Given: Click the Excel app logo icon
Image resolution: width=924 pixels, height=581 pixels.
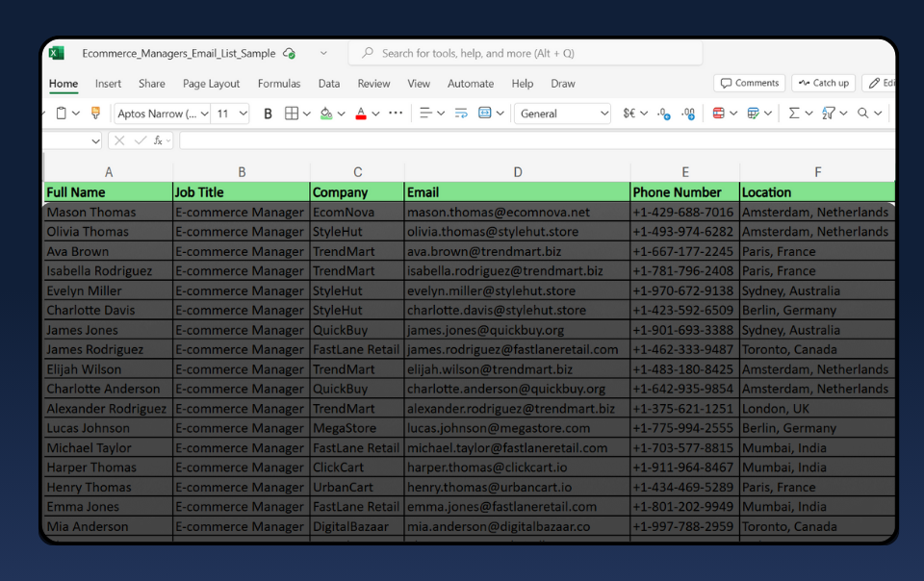Looking at the screenshot, I should [57, 53].
